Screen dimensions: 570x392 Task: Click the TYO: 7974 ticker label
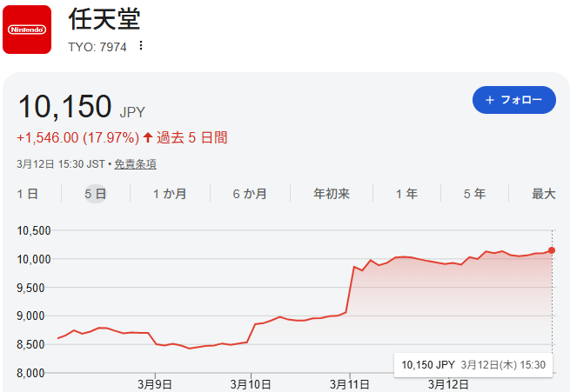(x=97, y=47)
